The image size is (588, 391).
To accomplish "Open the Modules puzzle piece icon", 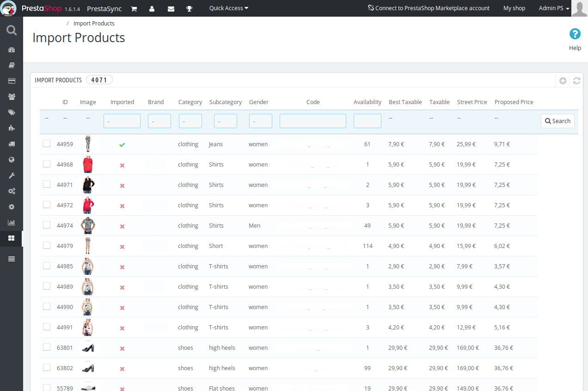I will tap(12, 128).
